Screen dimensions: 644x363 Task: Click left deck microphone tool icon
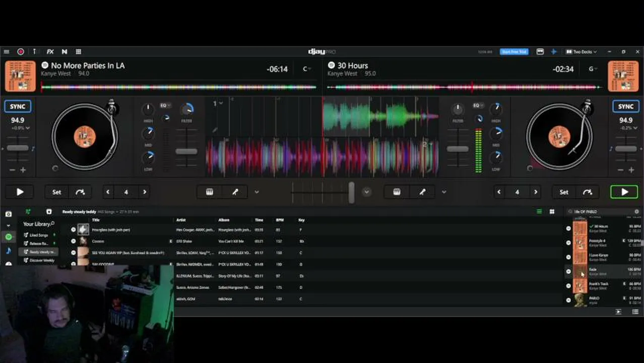[235, 192]
